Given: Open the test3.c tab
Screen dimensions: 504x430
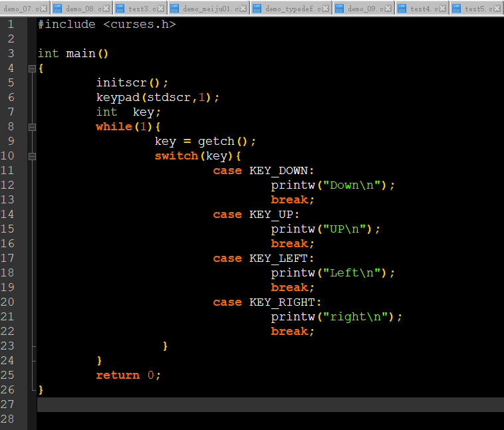Looking at the screenshot, I should pyautogui.click(x=142, y=9).
